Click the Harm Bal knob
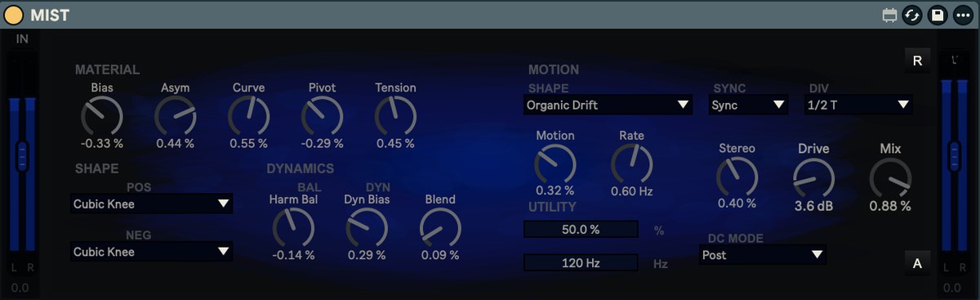 point(293,228)
